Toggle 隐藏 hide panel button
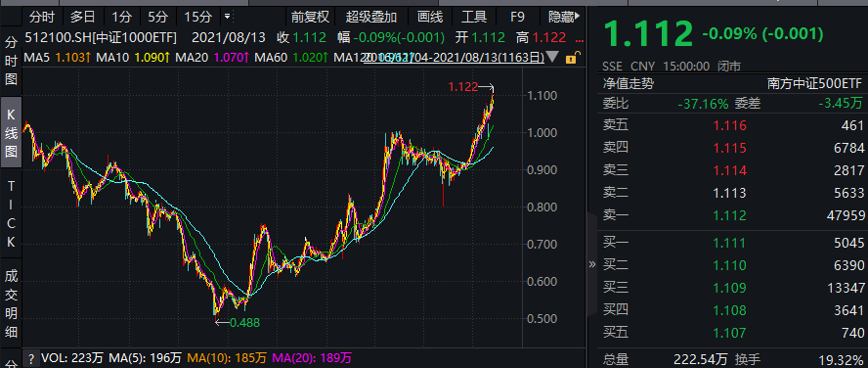Viewport: 868px width, 368px height. coord(564,17)
